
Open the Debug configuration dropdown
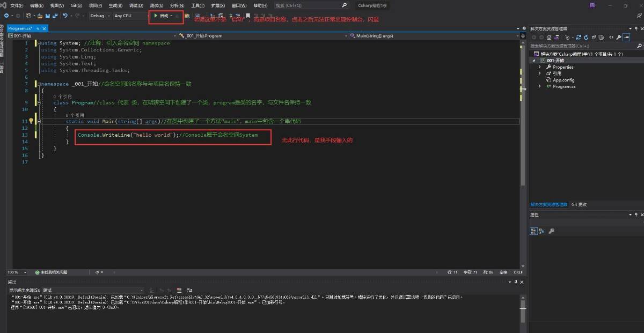(100, 16)
